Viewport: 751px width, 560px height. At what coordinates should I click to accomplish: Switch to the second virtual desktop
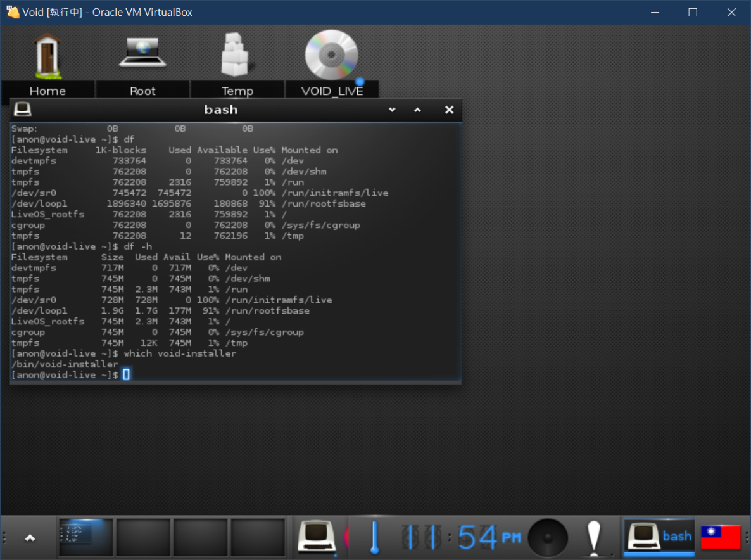click(x=143, y=537)
